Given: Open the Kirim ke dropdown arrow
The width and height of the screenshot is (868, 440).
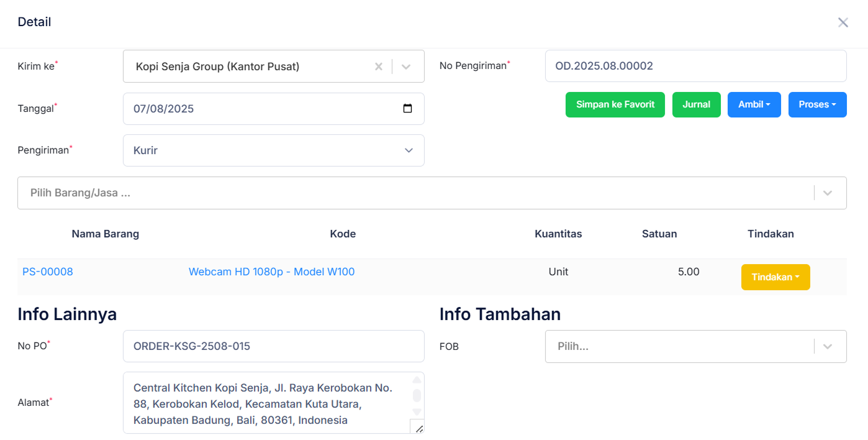Looking at the screenshot, I should coord(407,66).
